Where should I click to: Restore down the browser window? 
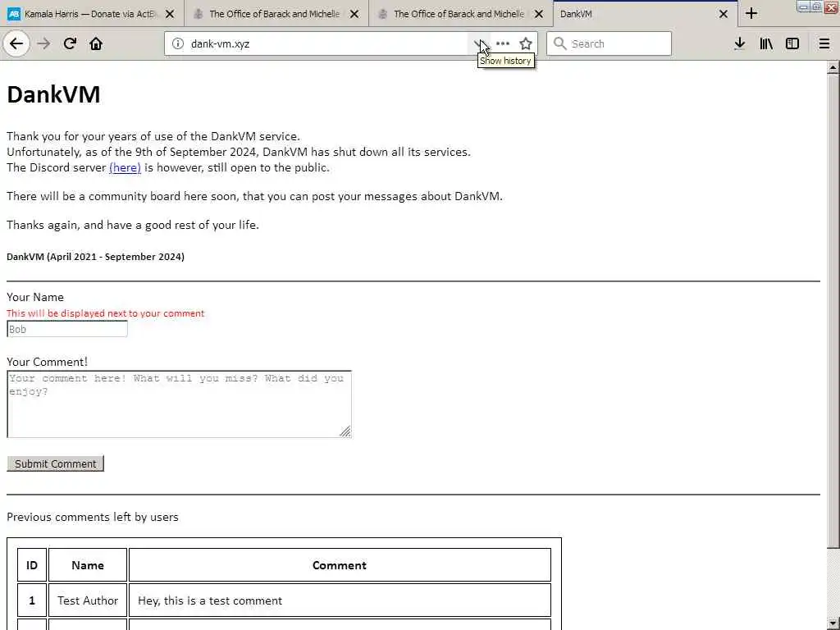[816, 7]
